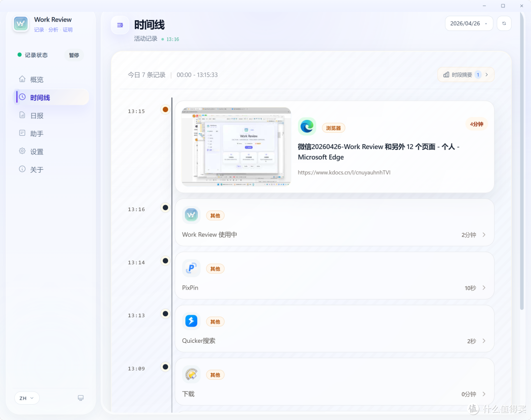Open the 关于 about page
The image size is (531, 420).
[51, 170]
